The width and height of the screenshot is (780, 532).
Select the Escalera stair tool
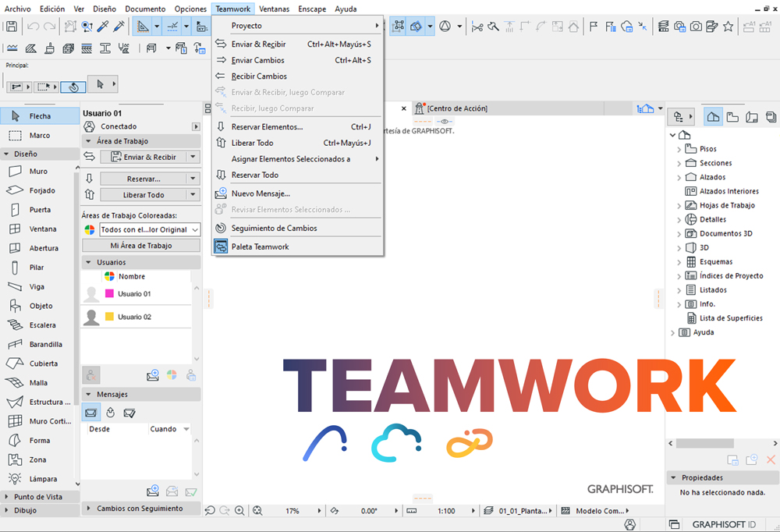tap(41, 325)
